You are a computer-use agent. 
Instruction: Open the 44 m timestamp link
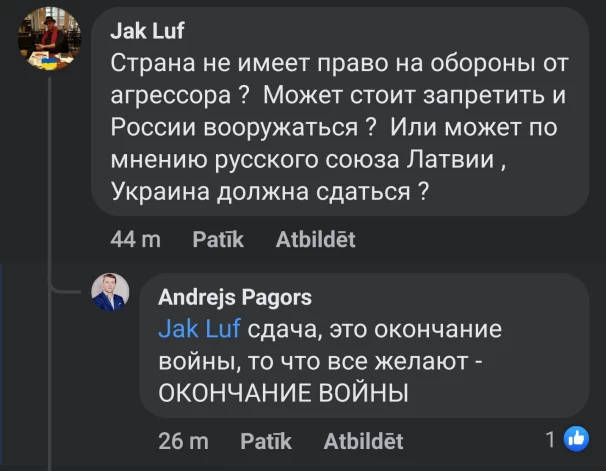135,239
